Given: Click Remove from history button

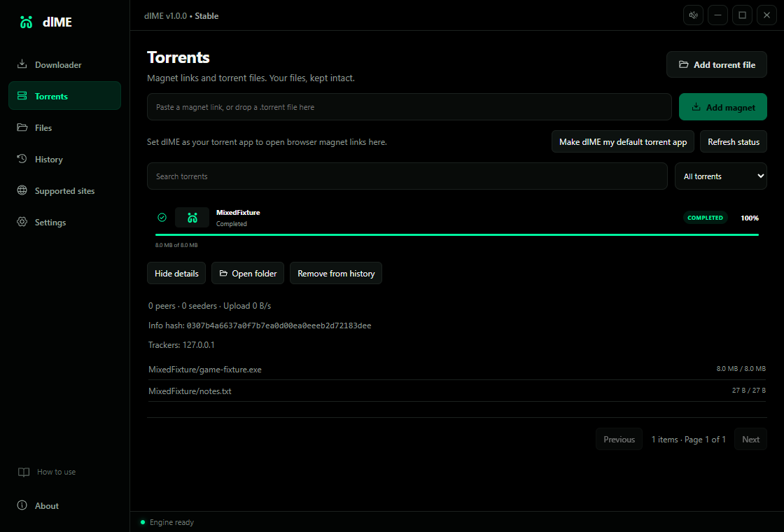Looking at the screenshot, I should coord(336,273).
